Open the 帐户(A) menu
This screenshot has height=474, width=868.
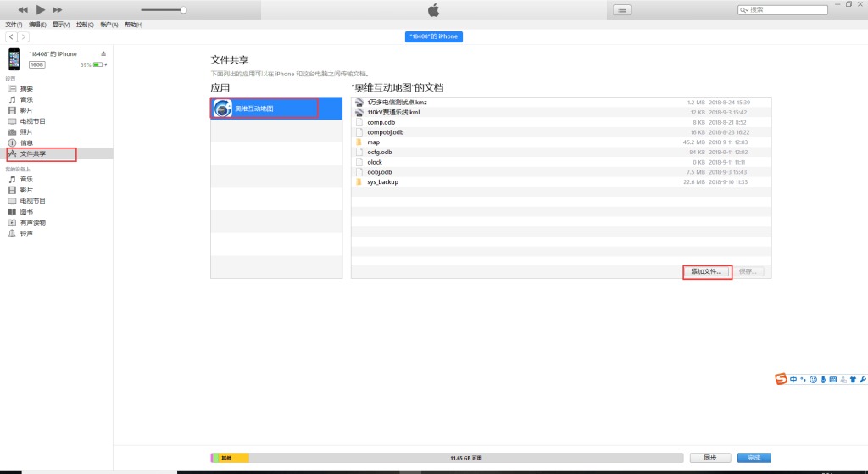109,25
